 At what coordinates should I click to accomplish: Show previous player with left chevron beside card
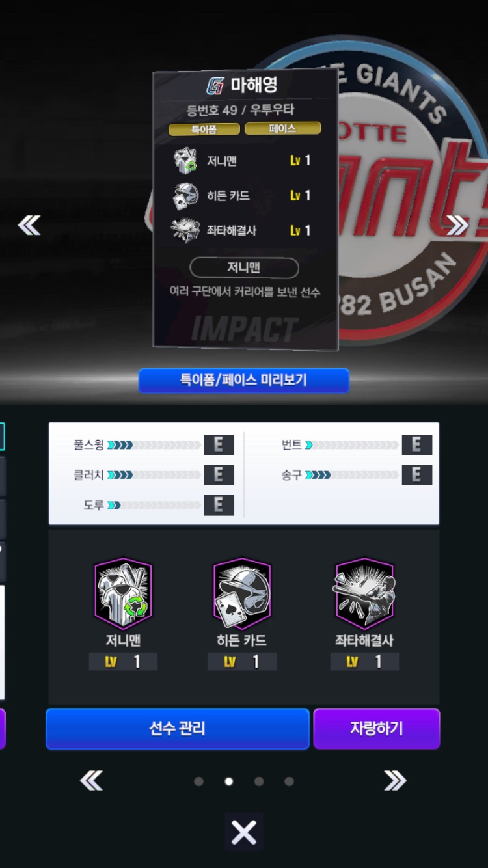[x=29, y=226]
